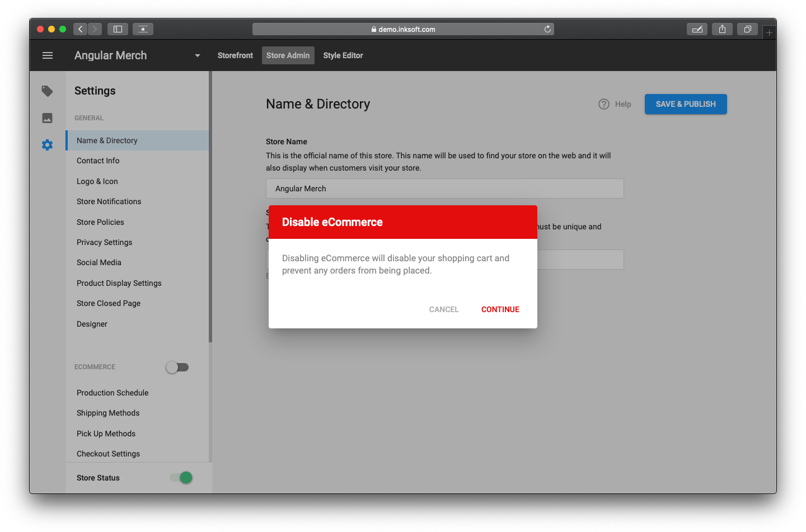The height and width of the screenshot is (532, 806).
Task: Click the Angular Merch store title
Action: 111,55
